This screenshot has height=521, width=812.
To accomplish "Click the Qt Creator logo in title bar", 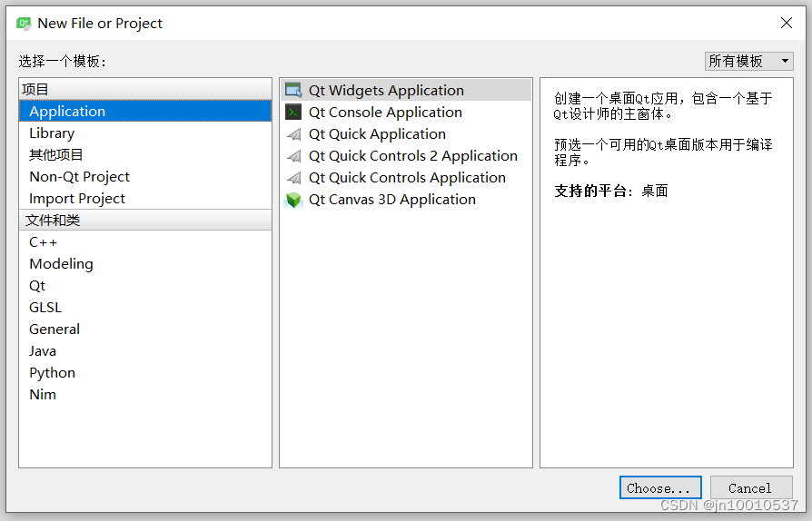I will [24, 24].
